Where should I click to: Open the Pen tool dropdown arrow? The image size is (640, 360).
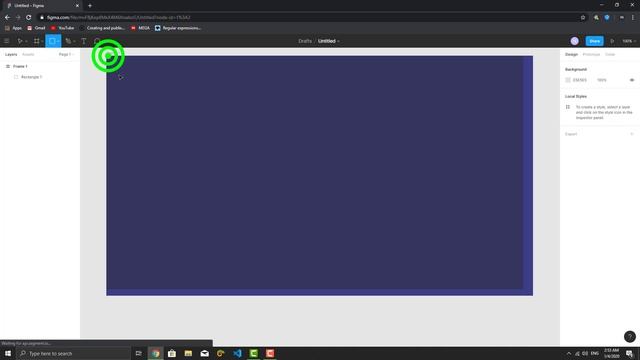[x=74, y=41]
